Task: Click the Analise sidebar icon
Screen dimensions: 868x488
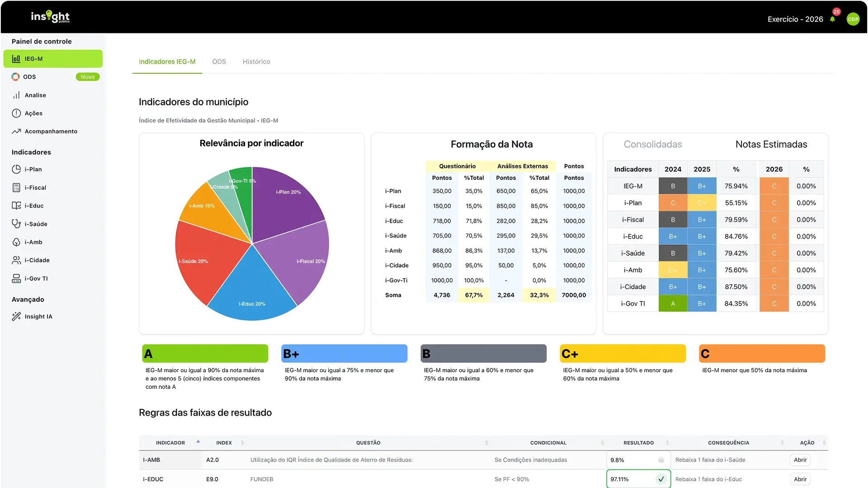Action: click(16, 95)
